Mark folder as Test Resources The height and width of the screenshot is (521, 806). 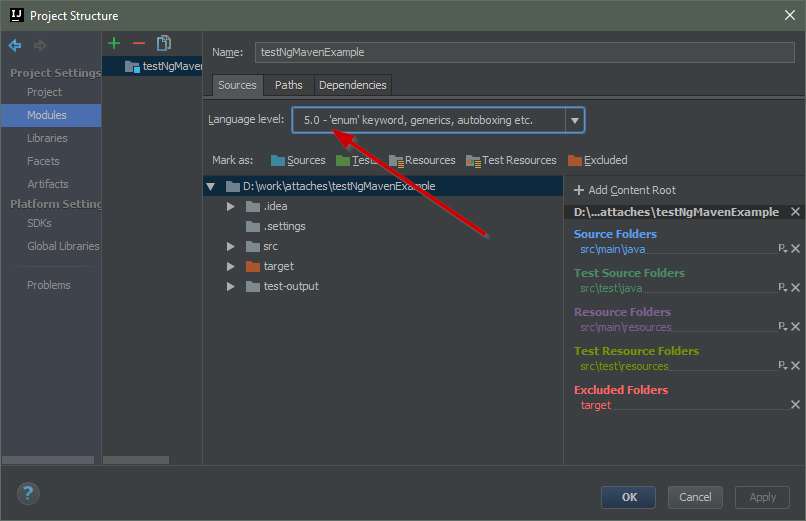pyautogui.click(x=511, y=160)
